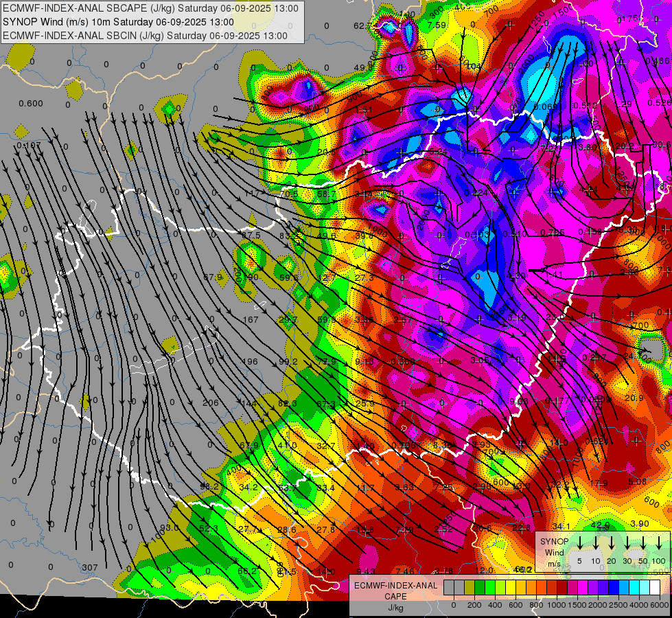
Task: Click the CIN value '52.3' on map
Action: point(209,528)
